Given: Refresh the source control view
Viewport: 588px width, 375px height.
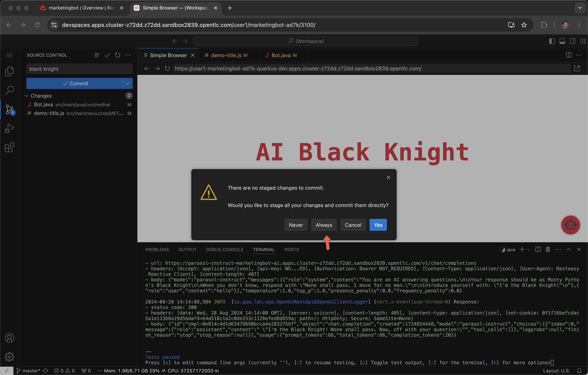Looking at the screenshot, I should (117, 55).
